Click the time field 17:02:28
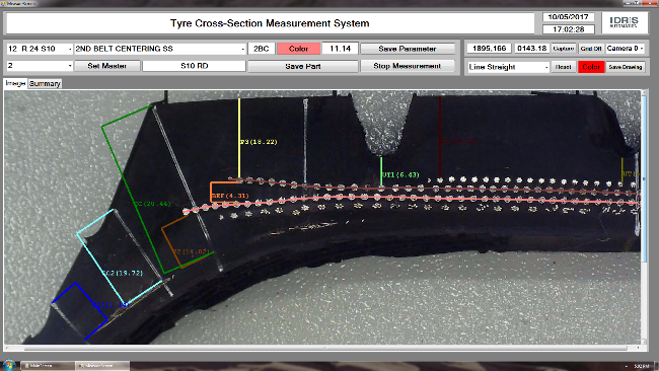Viewport: 659px width, 371px height. click(568, 29)
